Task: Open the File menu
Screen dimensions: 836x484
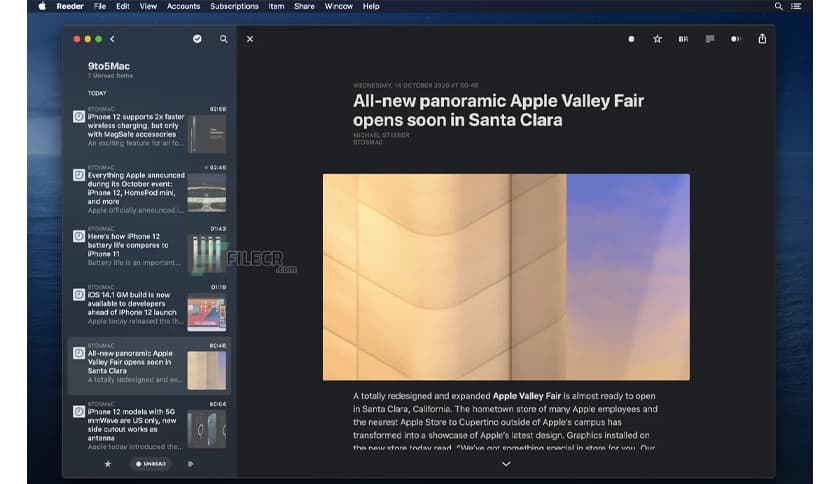Action: (x=100, y=6)
